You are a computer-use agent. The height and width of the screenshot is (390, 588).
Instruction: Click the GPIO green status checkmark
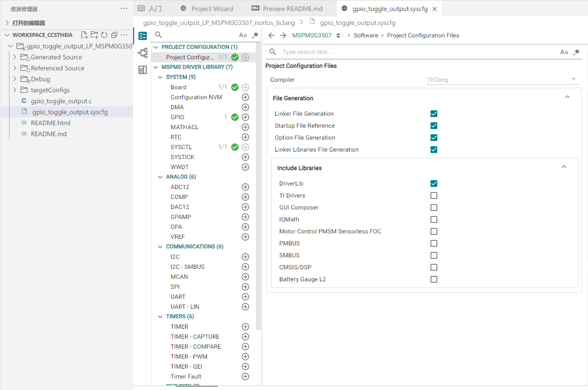point(235,117)
